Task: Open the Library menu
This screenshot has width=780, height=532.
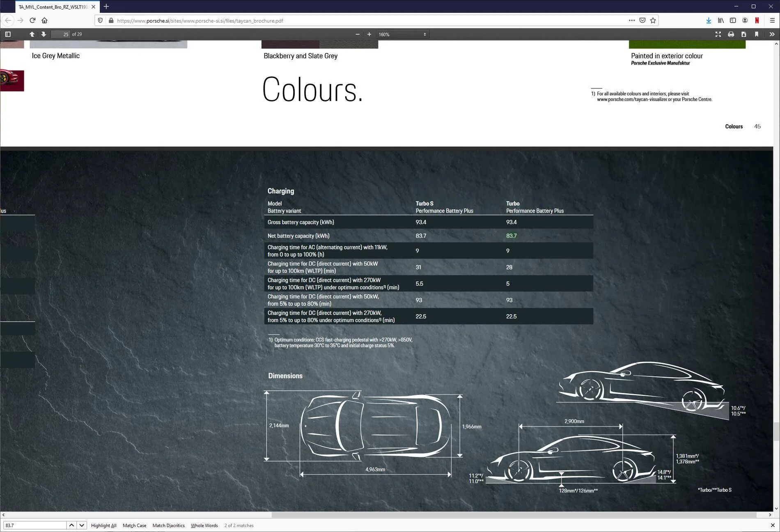Action: [720, 20]
